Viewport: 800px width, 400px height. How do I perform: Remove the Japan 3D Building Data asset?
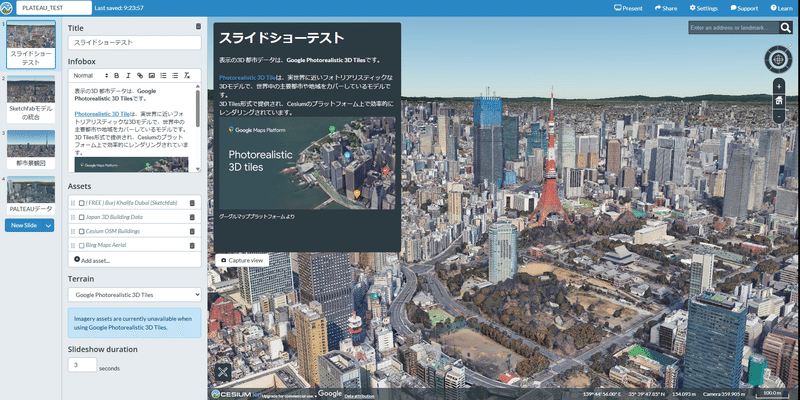point(192,217)
